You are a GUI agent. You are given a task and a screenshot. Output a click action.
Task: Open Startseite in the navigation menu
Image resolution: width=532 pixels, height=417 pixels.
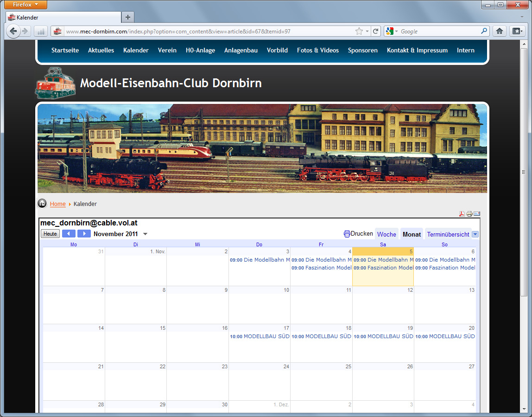coord(65,50)
